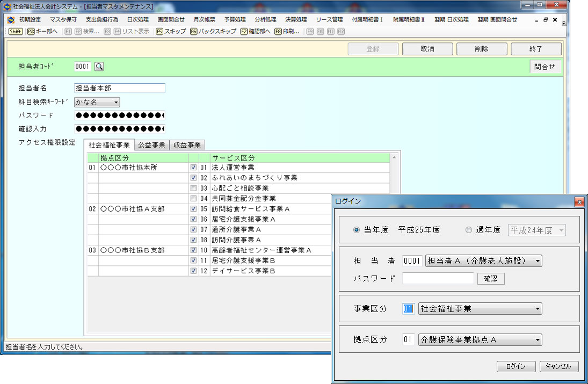588x384 pixels.
Task: Click the app logo icon in menu bar
Action: click(11, 20)
